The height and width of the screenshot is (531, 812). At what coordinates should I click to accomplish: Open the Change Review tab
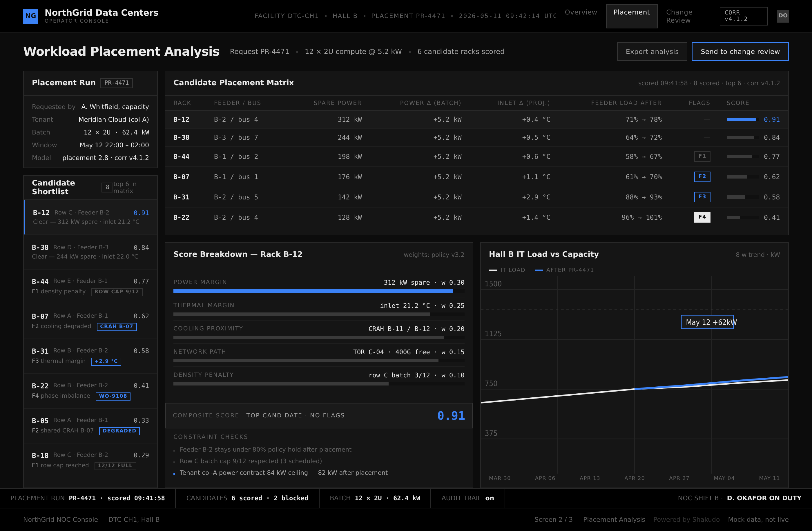pyautogui.click(x=679, y=16)
